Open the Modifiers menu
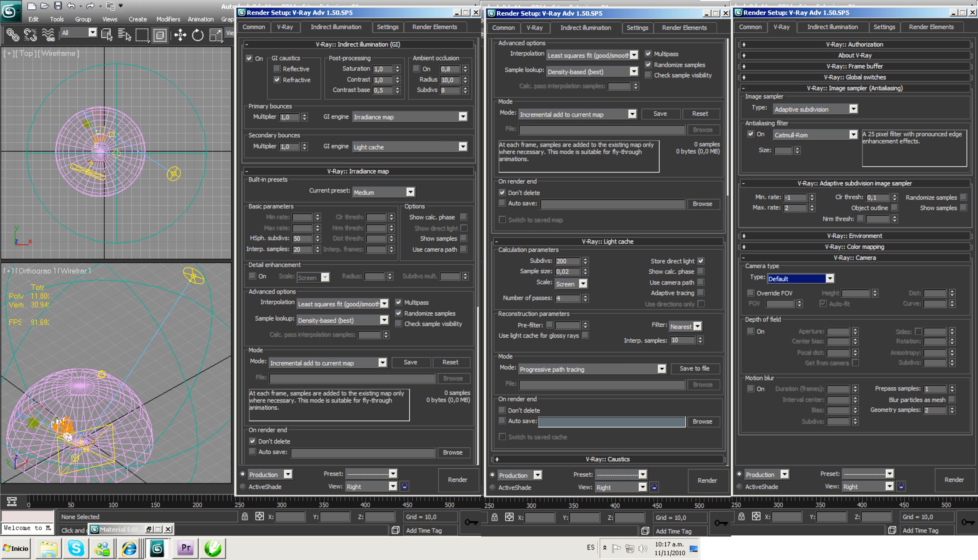The width and height of the screenshot is (978, 560). (x=168, y=19)
